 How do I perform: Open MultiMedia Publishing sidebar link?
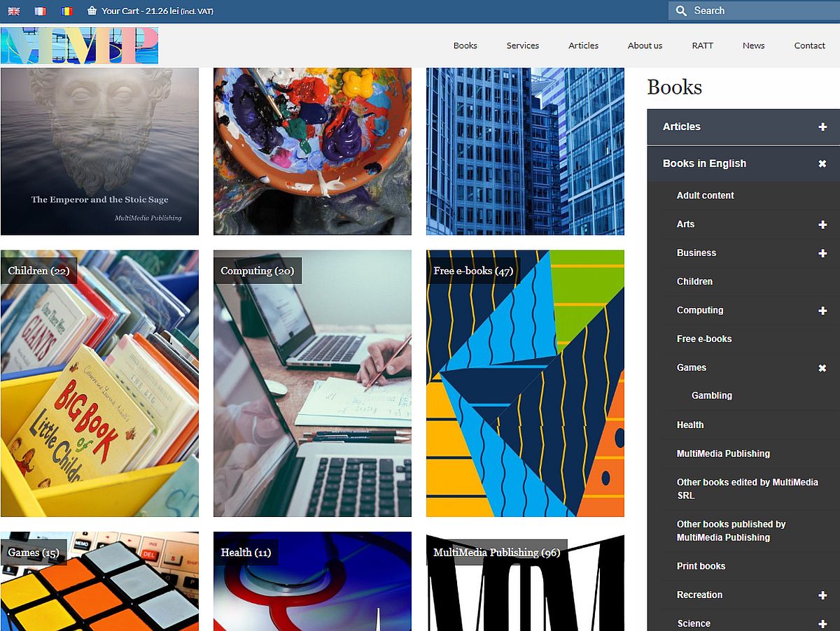(723, 453)
